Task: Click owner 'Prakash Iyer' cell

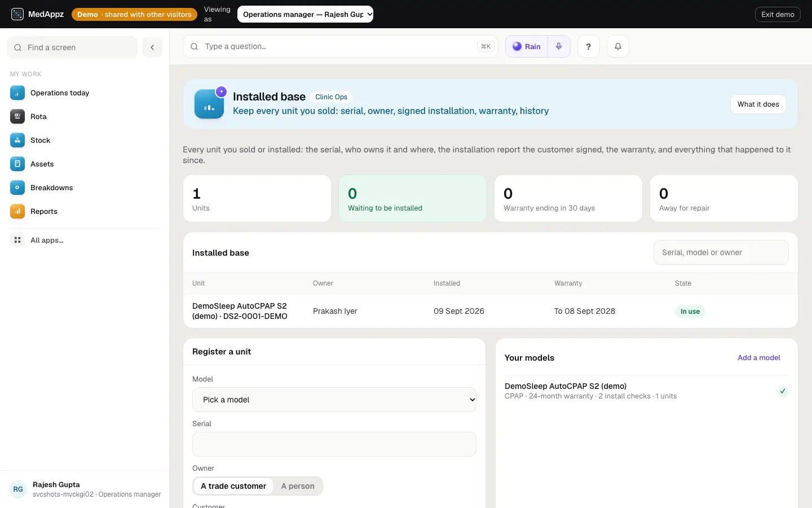Action: (335, 311)
